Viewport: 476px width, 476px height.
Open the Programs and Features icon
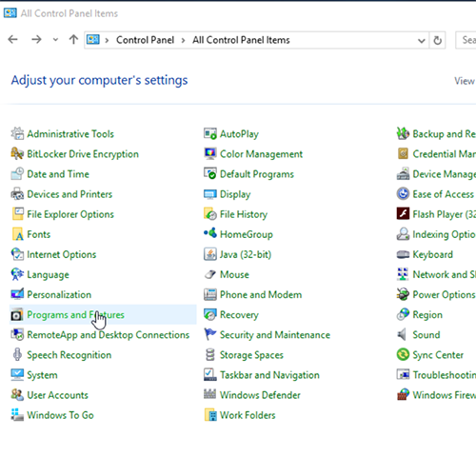click(x=17, y=314)
